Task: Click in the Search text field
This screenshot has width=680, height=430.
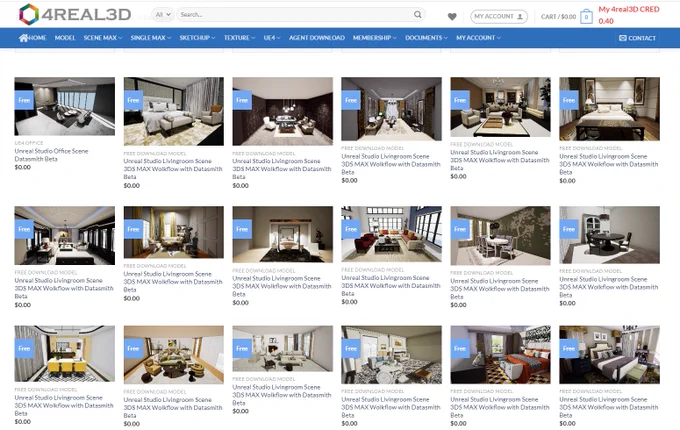Action: (295, 14)
